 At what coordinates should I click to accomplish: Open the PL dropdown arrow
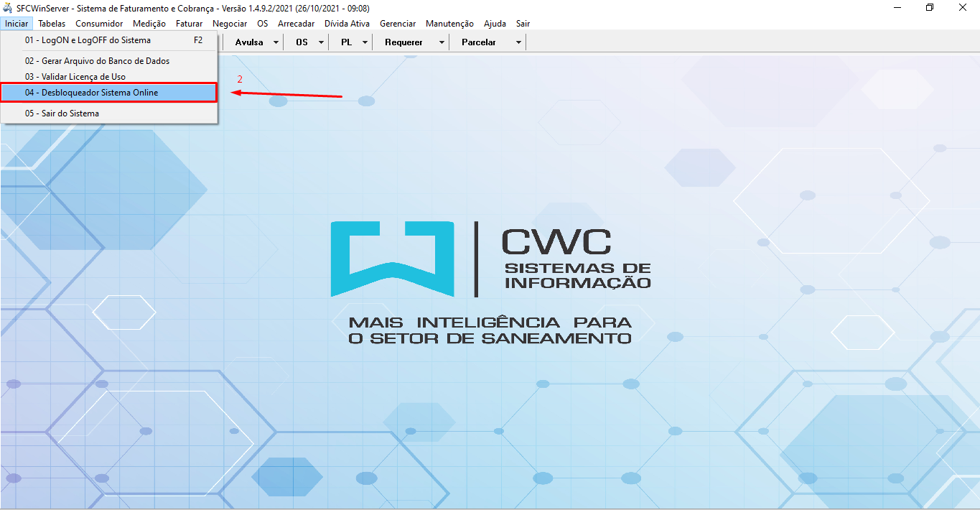coord(365,42)
